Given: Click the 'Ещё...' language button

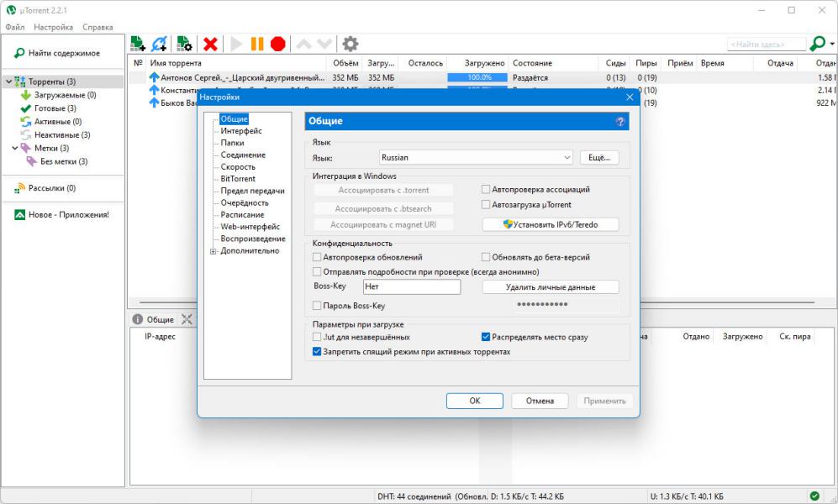Looking at the screenshot, I should point(599,158).
